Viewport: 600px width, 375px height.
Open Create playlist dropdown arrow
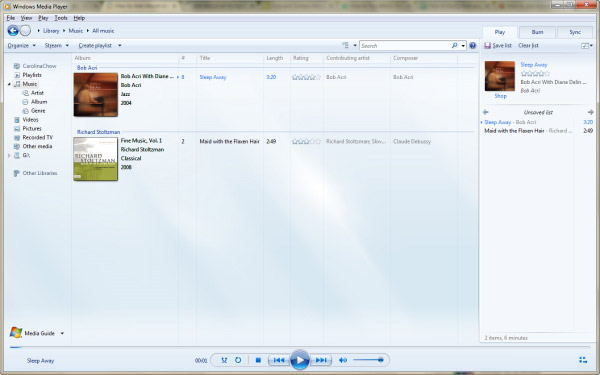click(119, 46)
